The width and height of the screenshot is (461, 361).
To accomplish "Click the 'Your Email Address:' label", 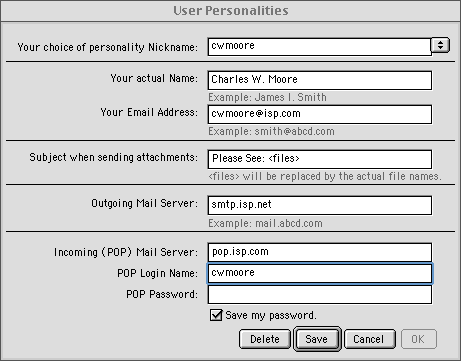I will point(149,112).
